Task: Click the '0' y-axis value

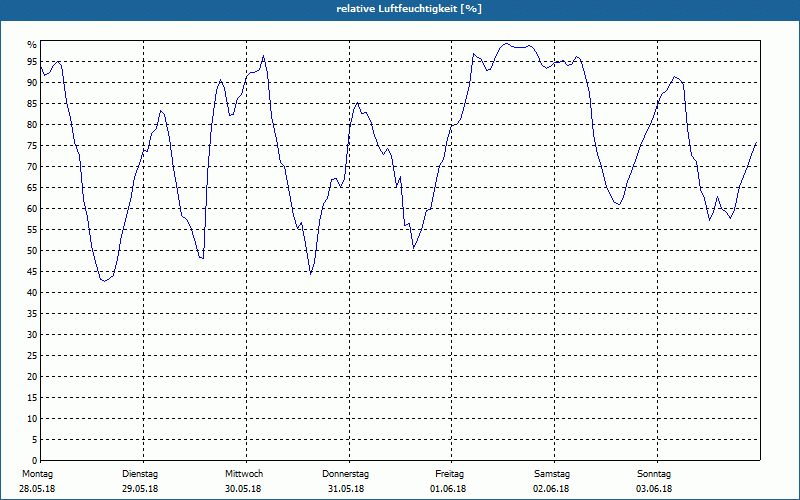Action: [x=35, y=461]
